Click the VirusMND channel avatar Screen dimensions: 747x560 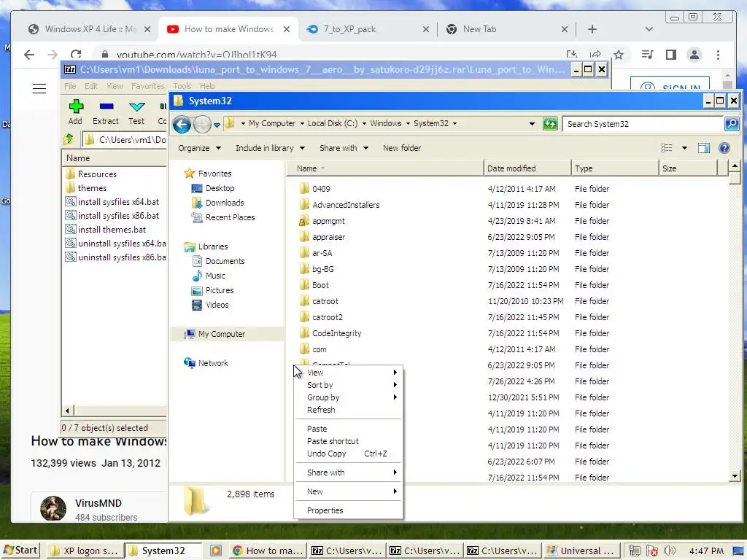(53, 508)
